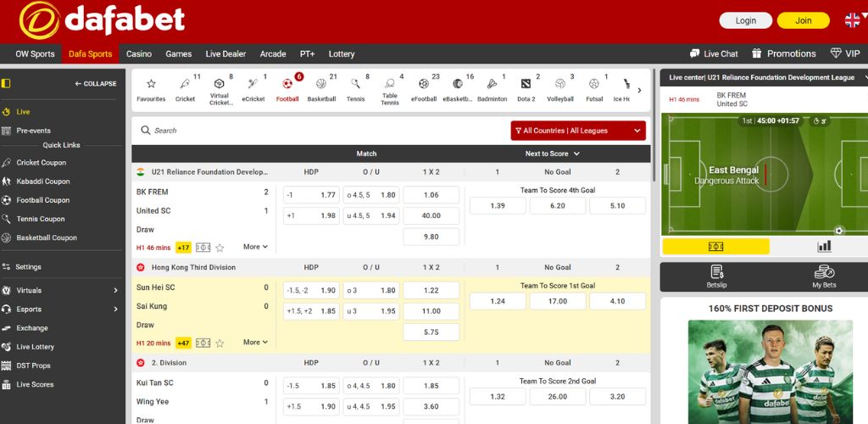The width and height of the screenshot is (868, 424).
Task: Select the Virtual Cricket sport icon
Action: coord(221,90)
